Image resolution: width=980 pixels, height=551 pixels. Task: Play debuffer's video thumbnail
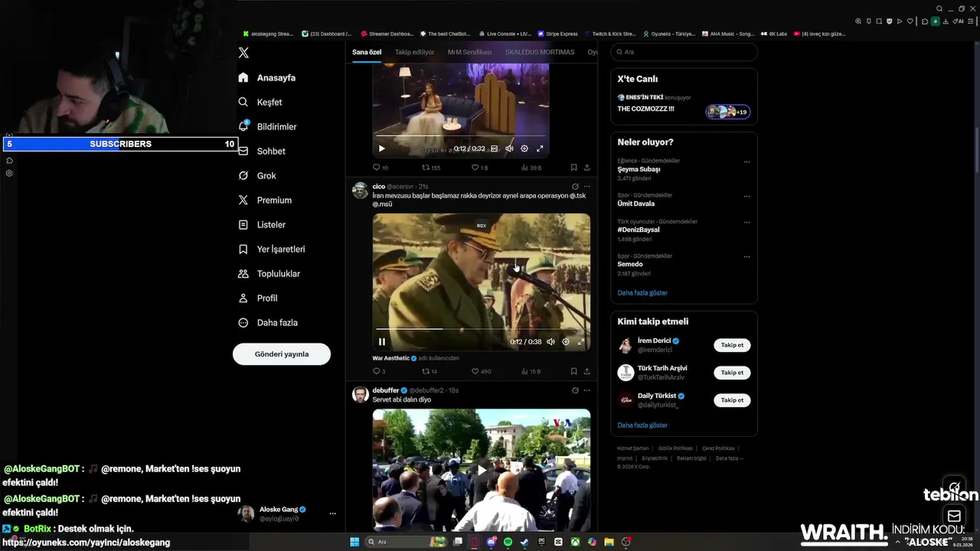[x=482, y=470]
